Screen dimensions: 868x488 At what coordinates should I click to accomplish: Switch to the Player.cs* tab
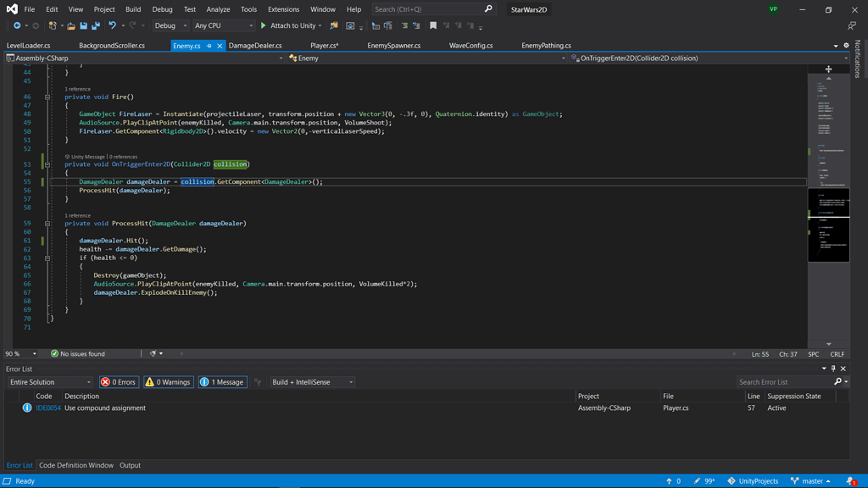pyautogui.click(x=325, y=46)
